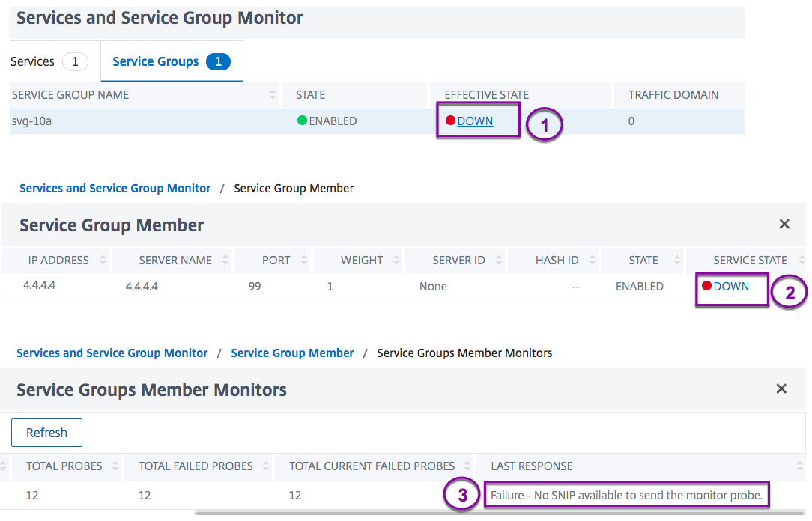Close the Service Groups Member Monitors panel

(x=781, y=389)
